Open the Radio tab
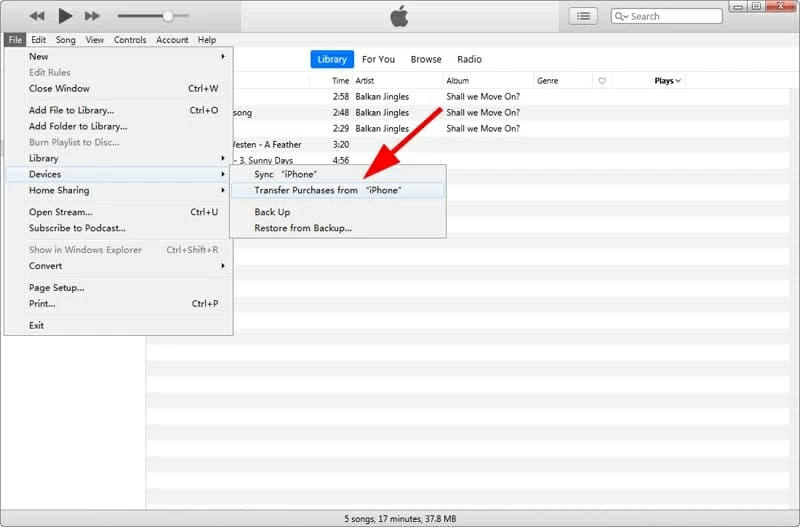This screenshot has width=800, height=527. [470, 59]
